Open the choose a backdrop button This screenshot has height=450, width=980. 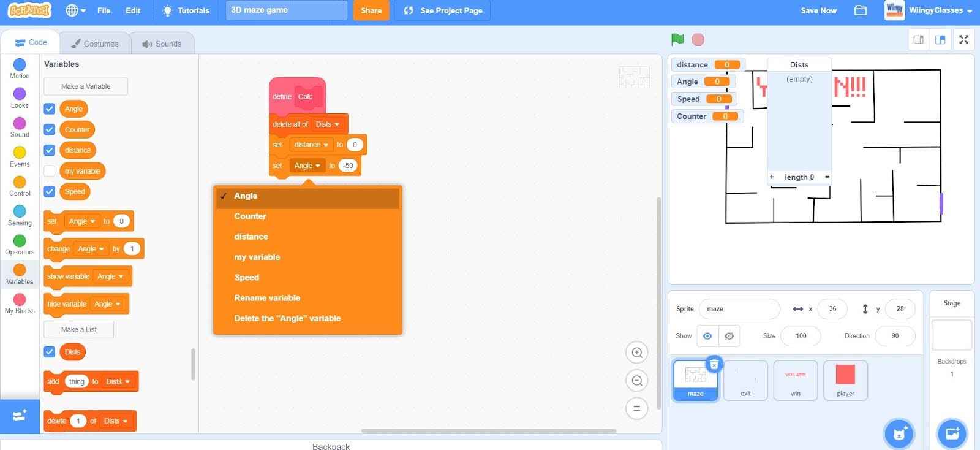pos(952,434)
